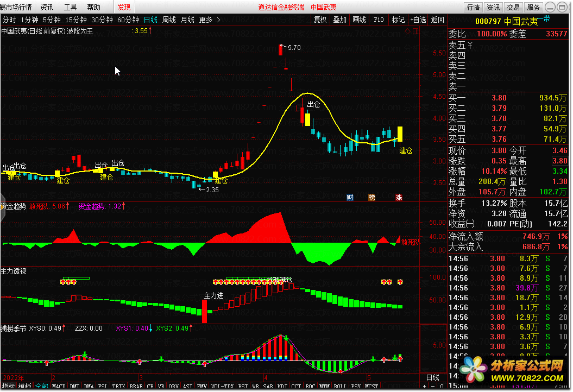
Task: Click the 服务 service button
Action: pos(533,7)
